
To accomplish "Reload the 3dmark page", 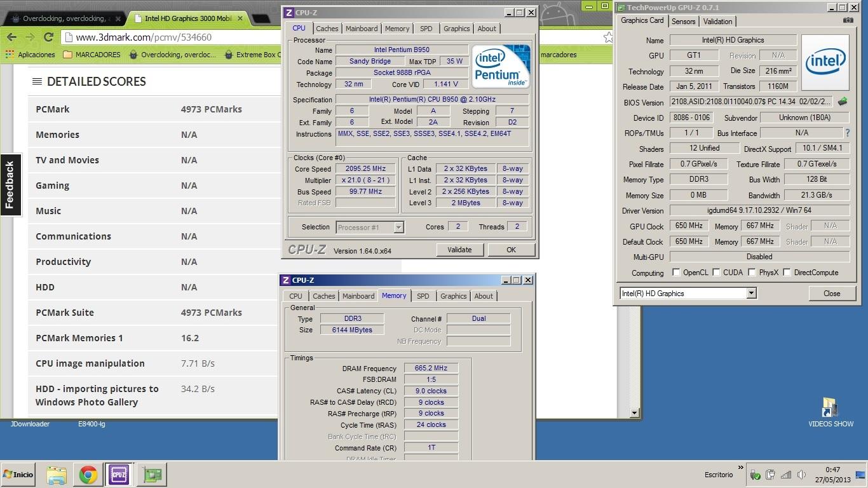I will (x=48, y=37).
